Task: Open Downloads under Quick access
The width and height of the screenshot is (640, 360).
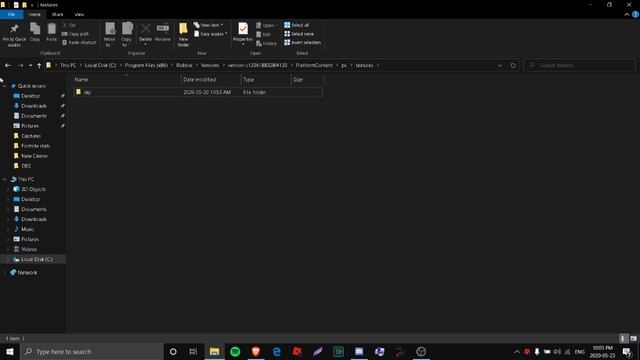Action: point(33,106)
